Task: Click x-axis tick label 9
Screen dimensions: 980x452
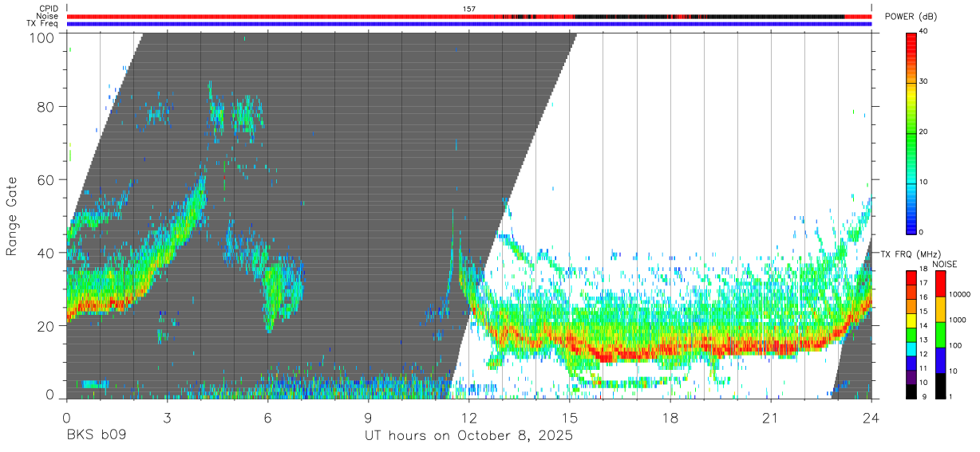Action: click(x=368, y=418)
